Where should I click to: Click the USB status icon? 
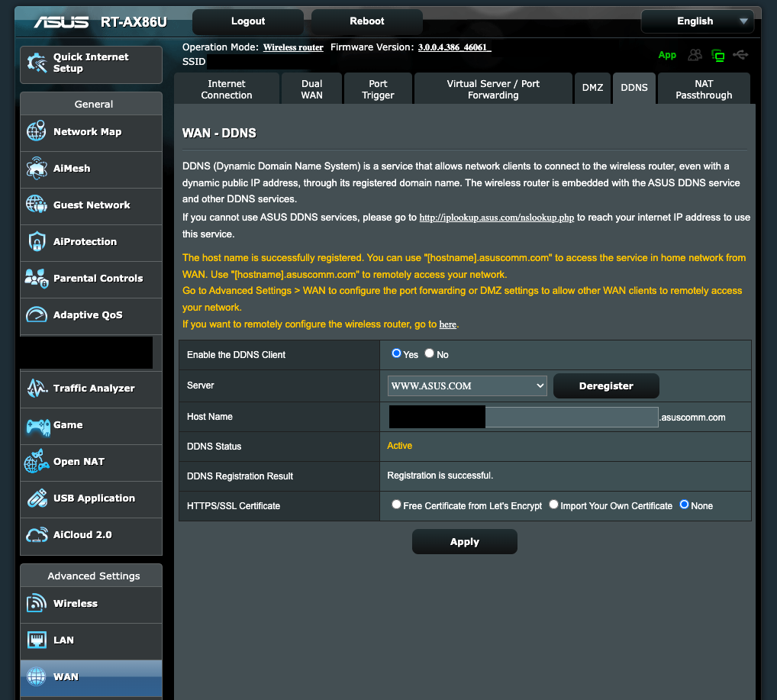[x=741, y=54]
